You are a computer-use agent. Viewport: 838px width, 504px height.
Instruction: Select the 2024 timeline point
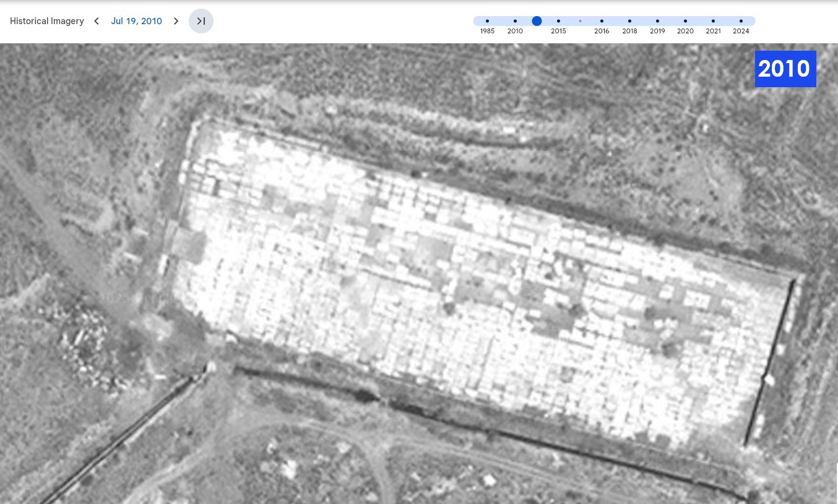coord(741,21)
